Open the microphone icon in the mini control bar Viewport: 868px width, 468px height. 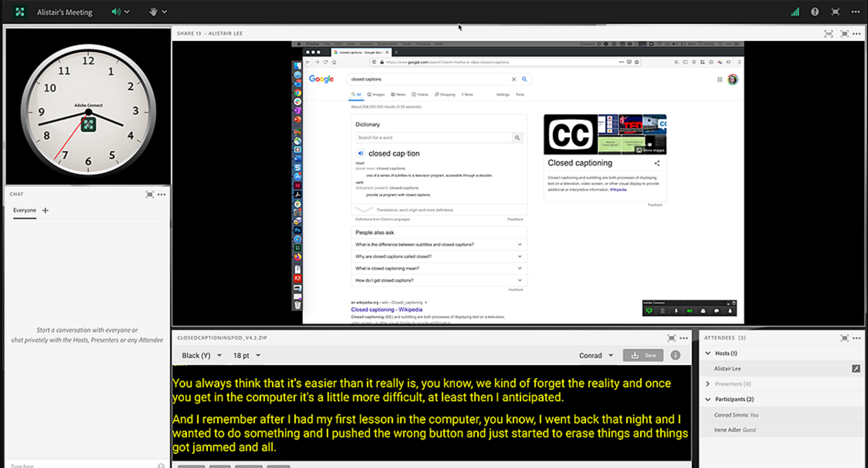click(676, 310)
